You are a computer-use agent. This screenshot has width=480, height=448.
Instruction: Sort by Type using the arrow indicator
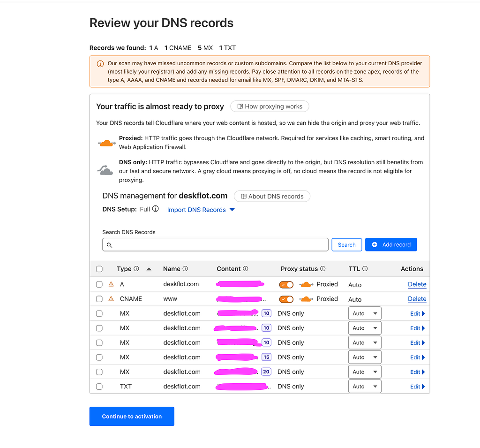click(x=149, y=269)
